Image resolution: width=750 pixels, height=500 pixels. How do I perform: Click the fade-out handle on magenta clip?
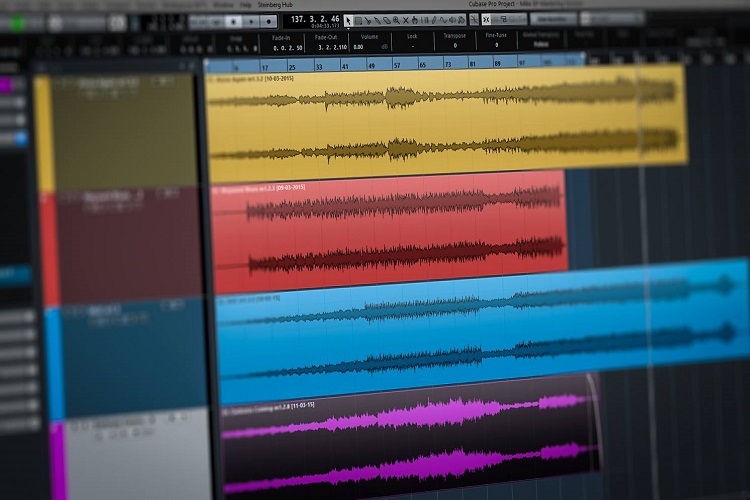(x=589, y=377)
